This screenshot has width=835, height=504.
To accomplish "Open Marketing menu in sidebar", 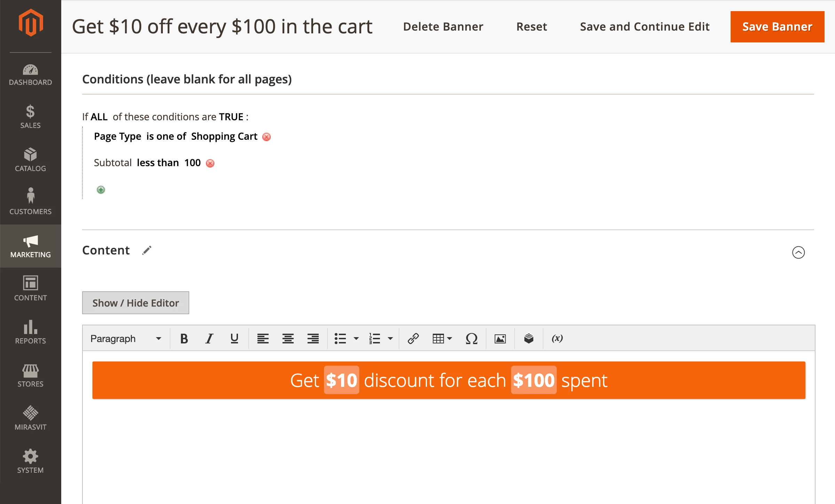I will (31, 246).
